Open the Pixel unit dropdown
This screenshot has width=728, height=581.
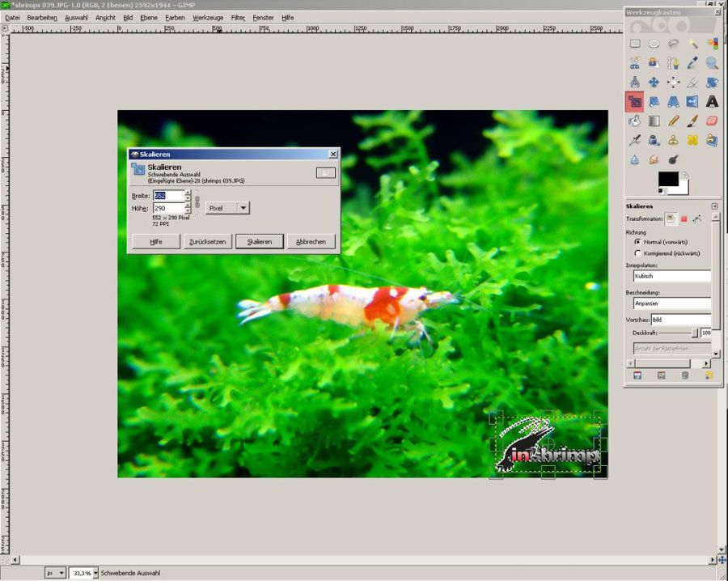(x=227, y=208)
